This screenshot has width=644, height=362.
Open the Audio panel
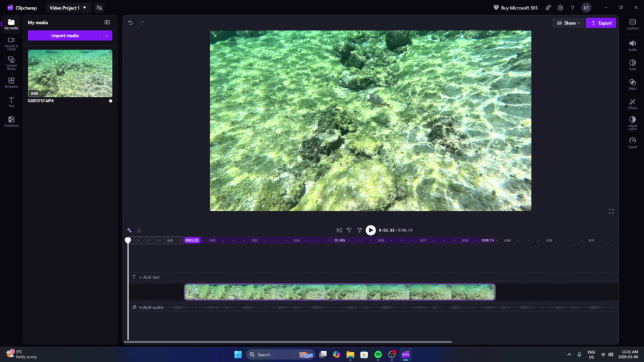(x=633, y=44)
